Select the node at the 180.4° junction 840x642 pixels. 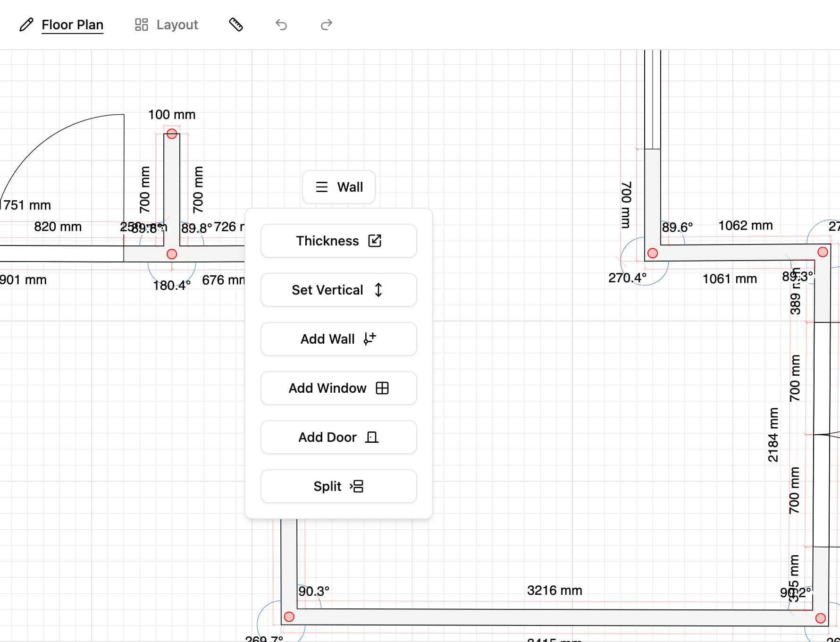[x=172, y=254]
